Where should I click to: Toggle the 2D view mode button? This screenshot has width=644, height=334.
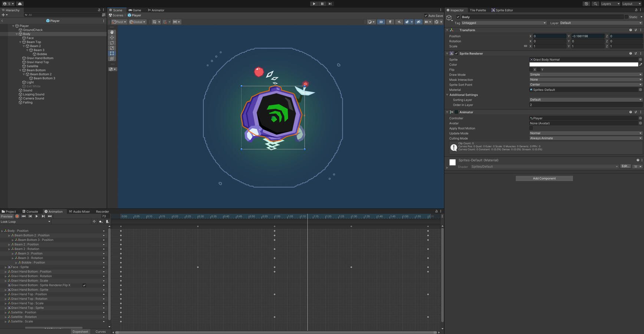pos(381,22)
